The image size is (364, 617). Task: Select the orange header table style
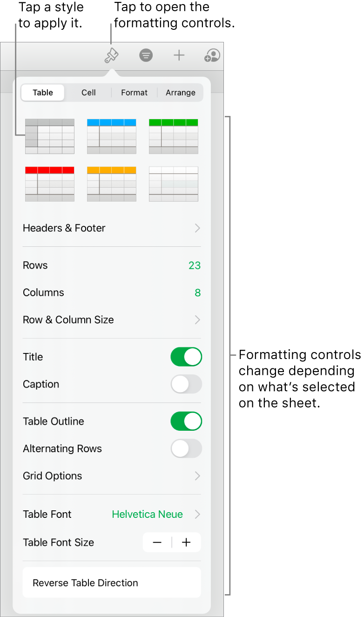click(x=112, y=183)
